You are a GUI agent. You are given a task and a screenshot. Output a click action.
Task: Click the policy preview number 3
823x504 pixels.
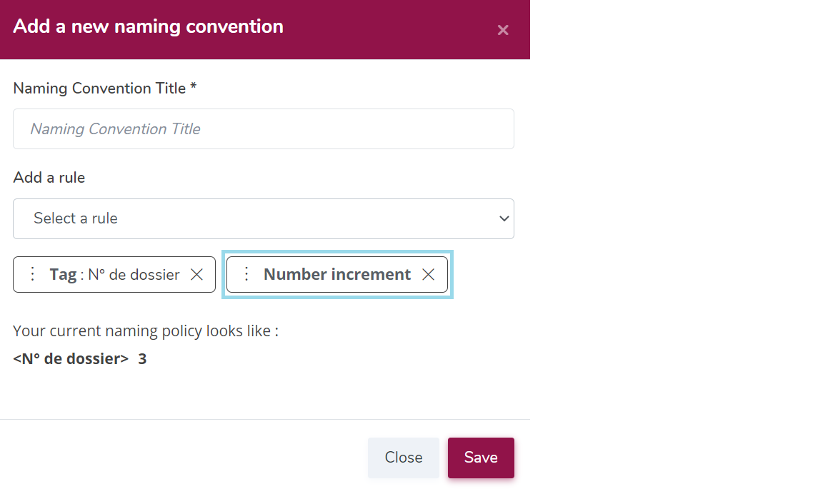click(x=141, y=358)
